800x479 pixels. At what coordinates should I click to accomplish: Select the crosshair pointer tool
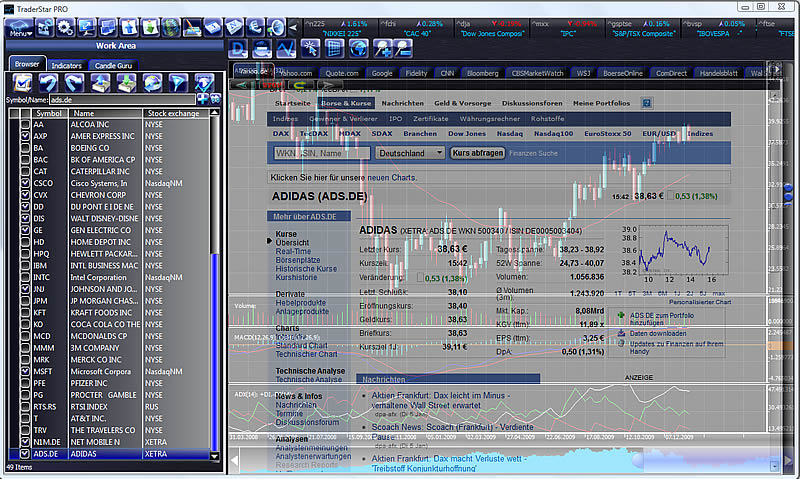coord(310,49)
